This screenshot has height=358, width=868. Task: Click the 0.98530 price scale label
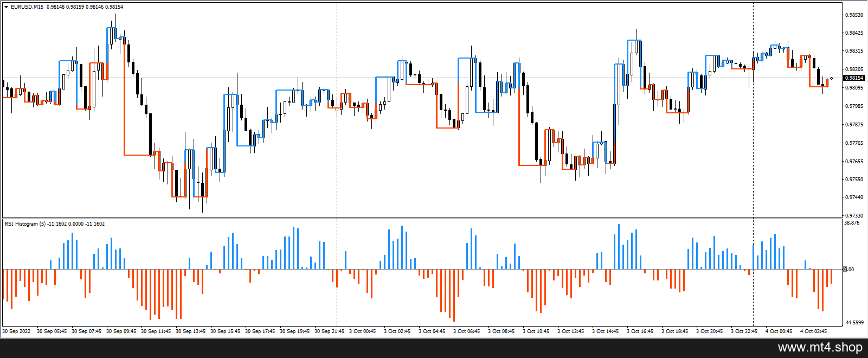click(854, 15)
